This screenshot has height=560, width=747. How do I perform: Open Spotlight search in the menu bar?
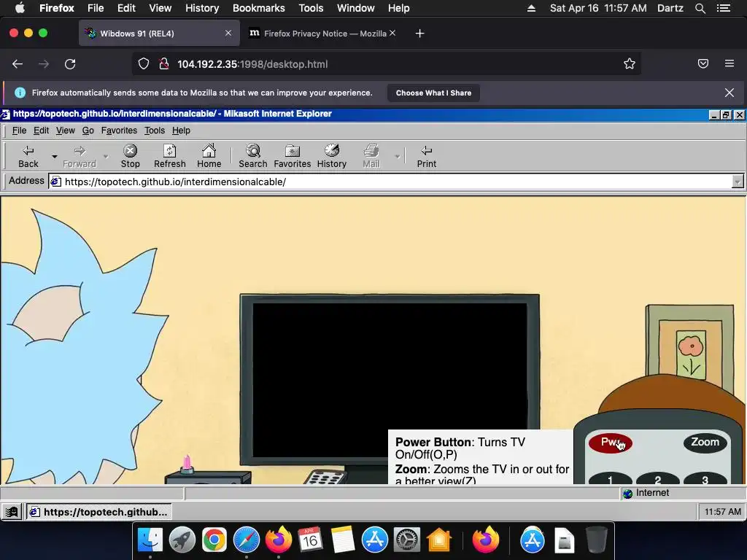pos(700,8)
